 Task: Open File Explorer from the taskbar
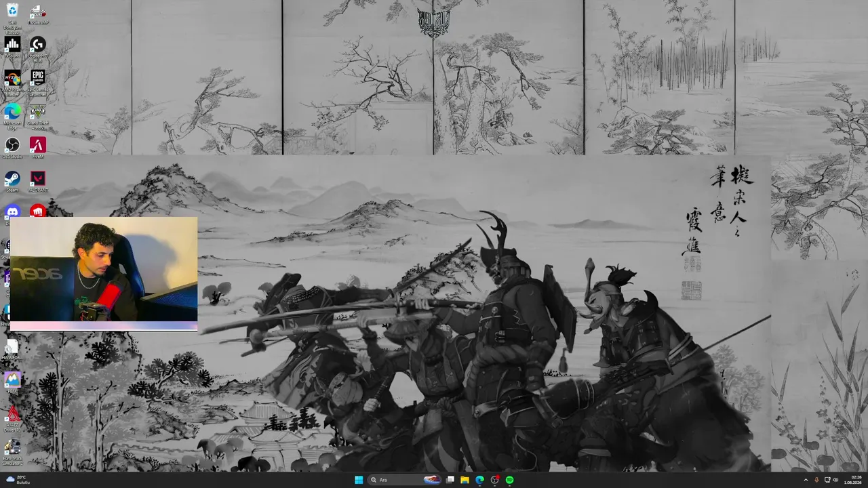(465, 480)
